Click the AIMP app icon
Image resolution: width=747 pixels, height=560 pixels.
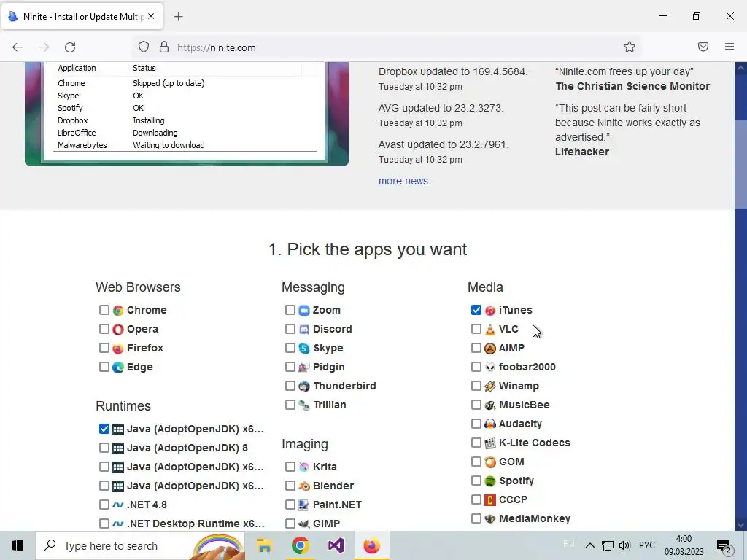[490, 348]
